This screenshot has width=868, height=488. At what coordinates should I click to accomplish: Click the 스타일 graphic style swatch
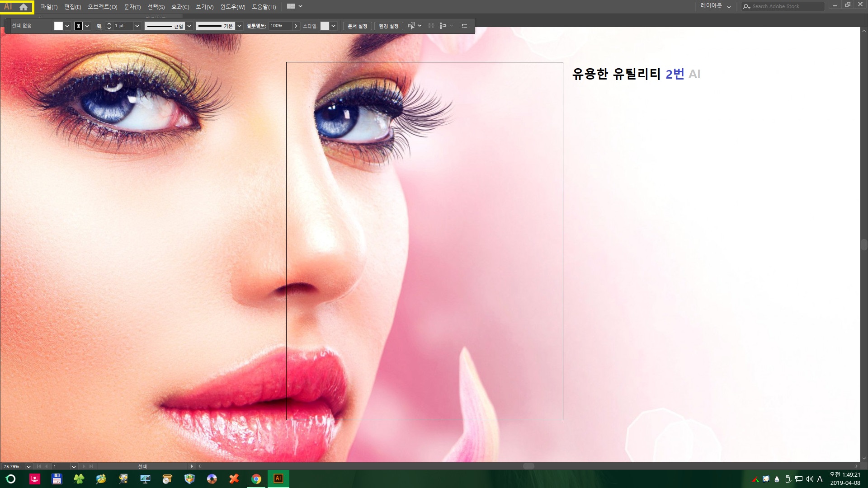click(325, 26)
